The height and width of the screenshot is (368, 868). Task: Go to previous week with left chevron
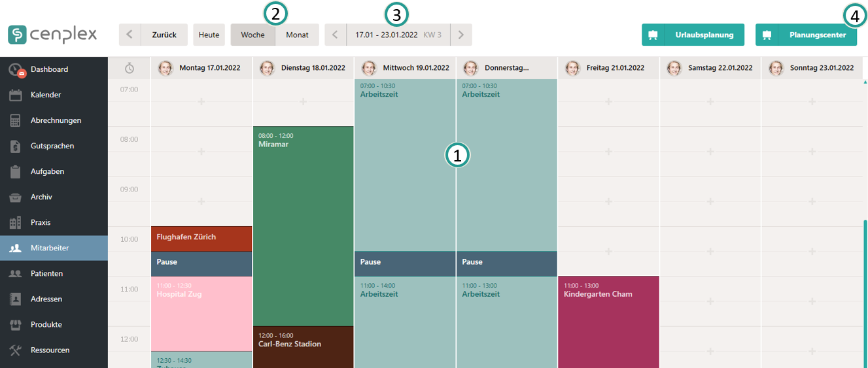point(335,35)
